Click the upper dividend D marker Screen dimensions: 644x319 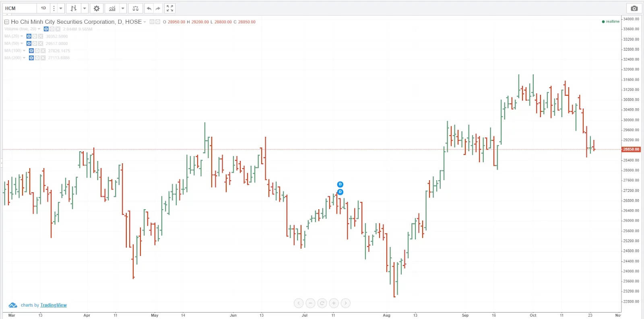340,184
